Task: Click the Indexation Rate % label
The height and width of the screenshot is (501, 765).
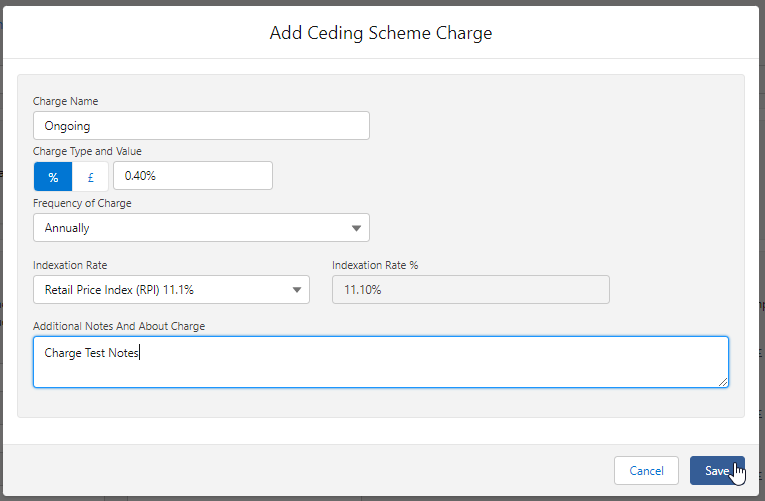Action: 375,265
